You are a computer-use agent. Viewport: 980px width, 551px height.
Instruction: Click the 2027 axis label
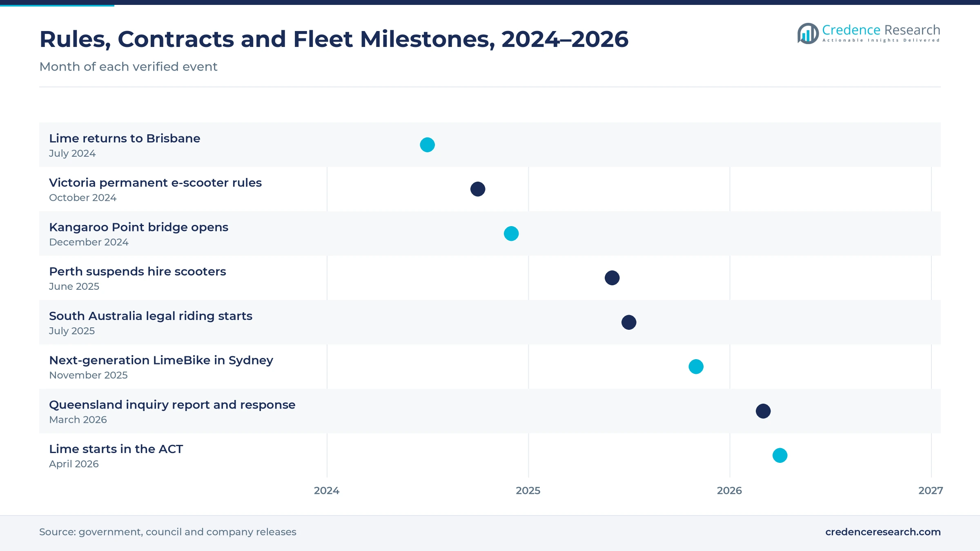pyautogui.click(x=931, y=491)
